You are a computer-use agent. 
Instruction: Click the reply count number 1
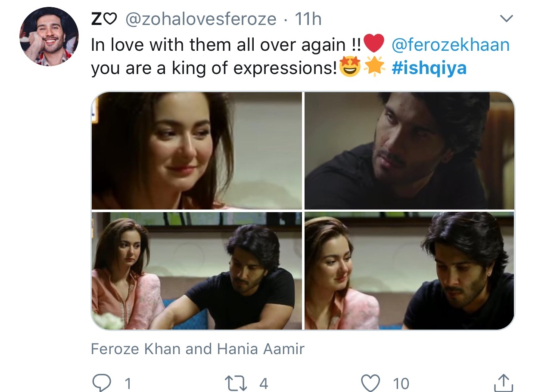tap(128, 383)
